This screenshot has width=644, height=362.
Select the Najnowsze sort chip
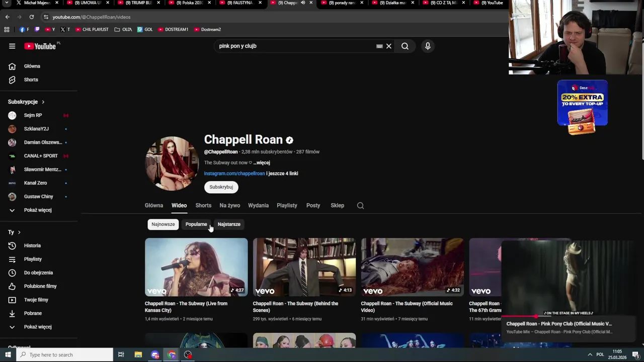coord(163,224)
